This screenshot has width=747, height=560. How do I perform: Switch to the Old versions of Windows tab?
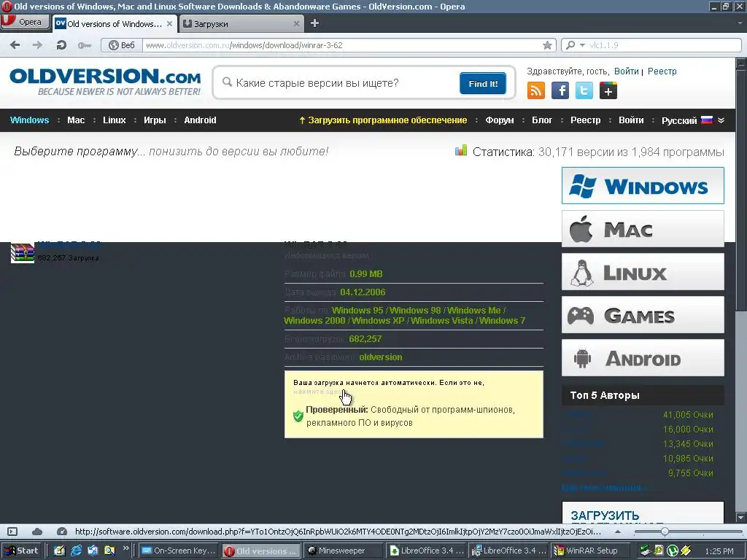click(x=115, y=24)
